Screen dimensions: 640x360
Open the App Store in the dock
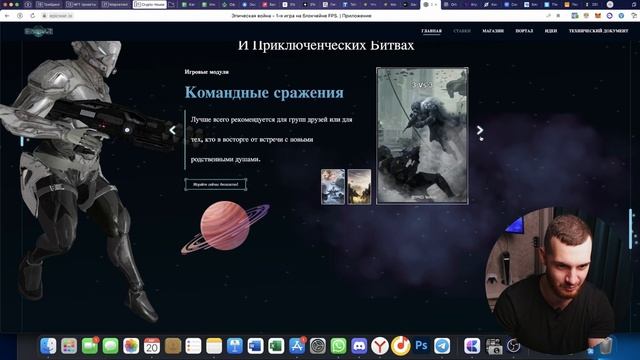point(297,346)
